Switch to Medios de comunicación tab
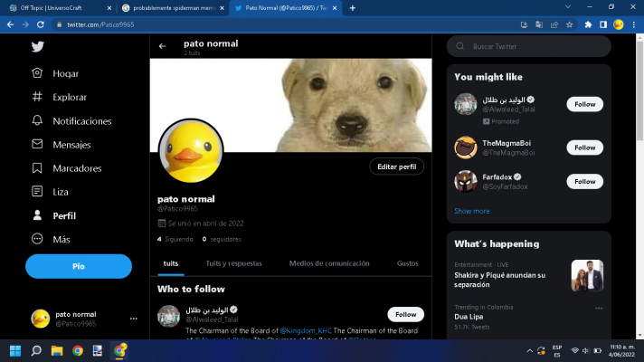644x362 pixels. click(x=329, y=263)
